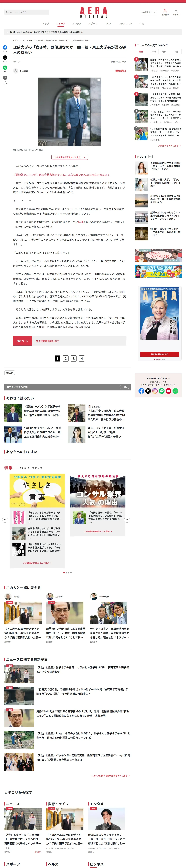Click author avatar icon beside 松岡瑛理
186x868 pixels.
click(x=15, y=71)
